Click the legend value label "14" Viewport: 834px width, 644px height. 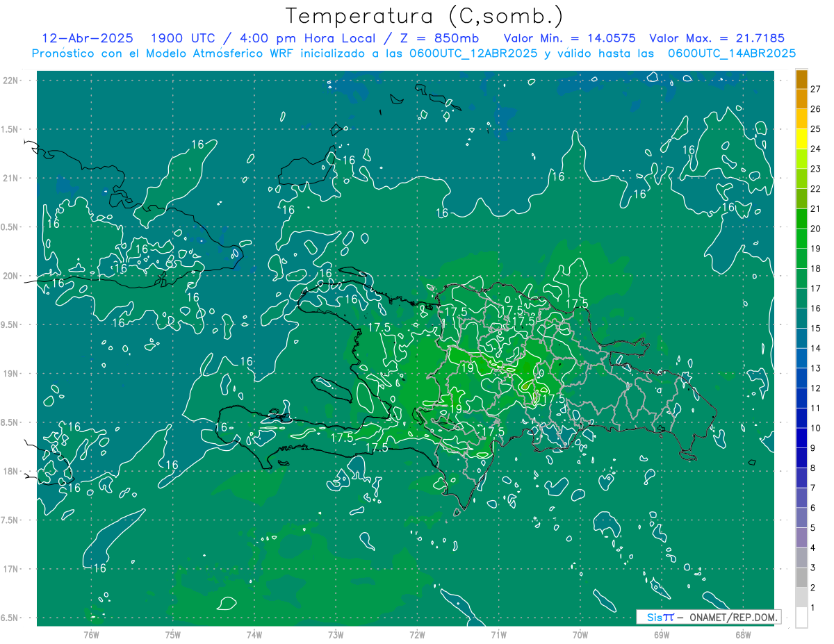(x=816, y=348)
